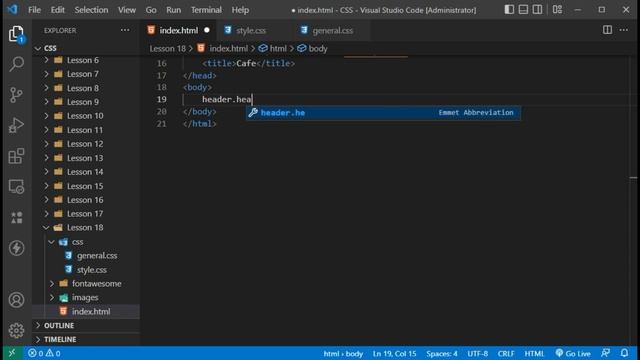Expand the Lesson 17 folder
This screenshot has height=360, width=640.
click(86, 214)
